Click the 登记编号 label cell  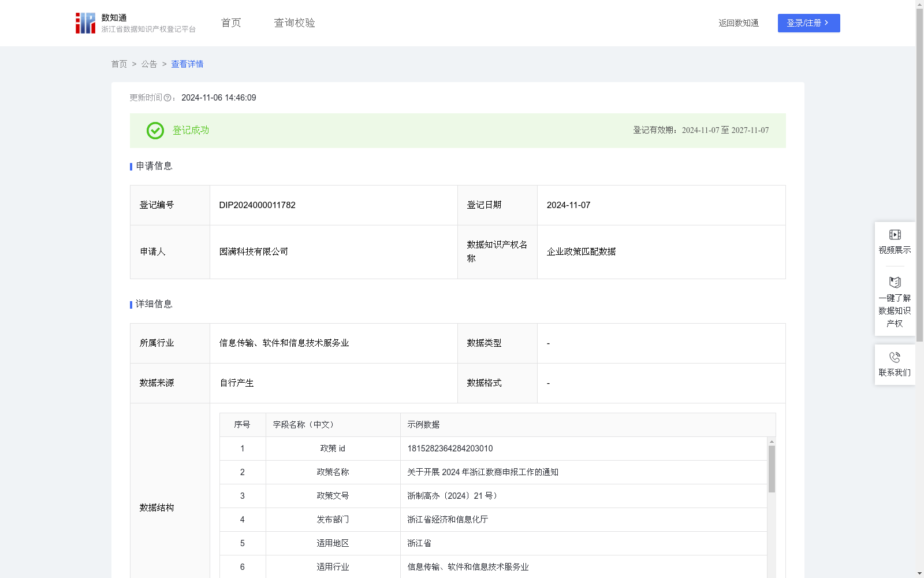[170, 205]
